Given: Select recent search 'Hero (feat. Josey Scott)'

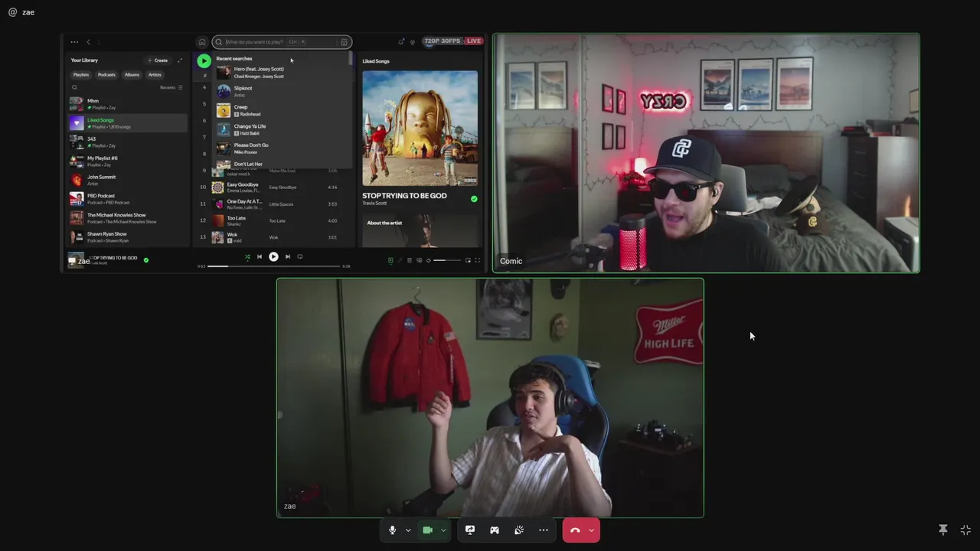Looking at the screenshot, I should 281,72.
